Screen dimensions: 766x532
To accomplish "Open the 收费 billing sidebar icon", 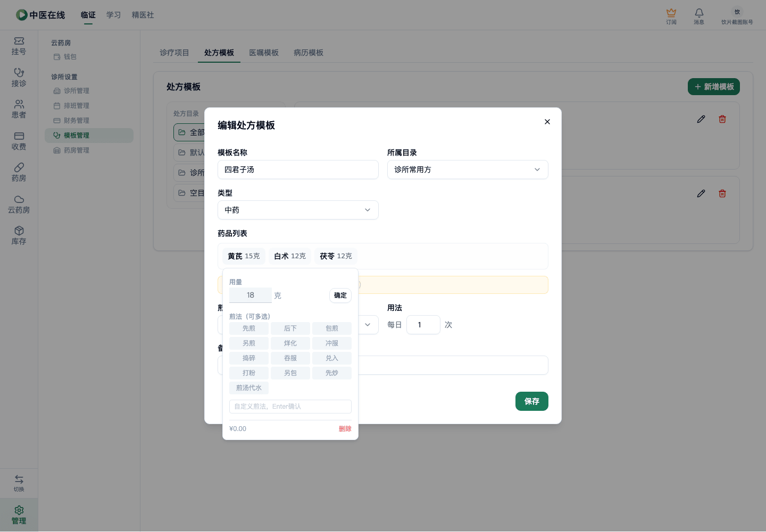I will (x=19, y=141).
